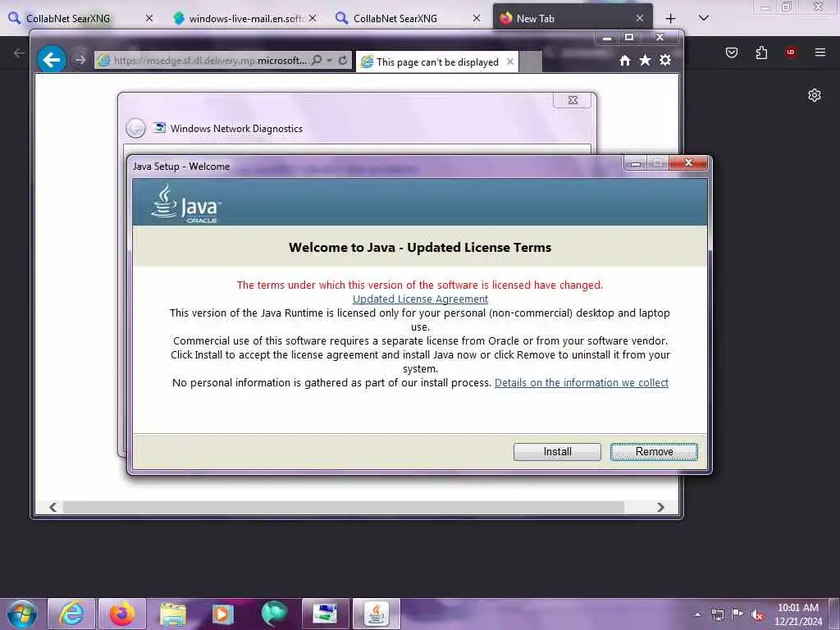Screen dimensions: 840x630
Task: Open Firefox Extensions puzzle icon
Action: click(x=761, y=52)
